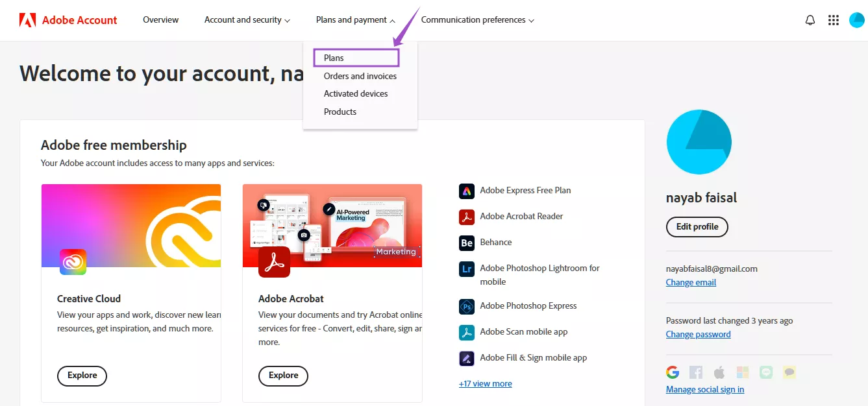The width and height of the screenshot is (868, 406).
Task: Switch to the Overview tab
Action: 160,19
